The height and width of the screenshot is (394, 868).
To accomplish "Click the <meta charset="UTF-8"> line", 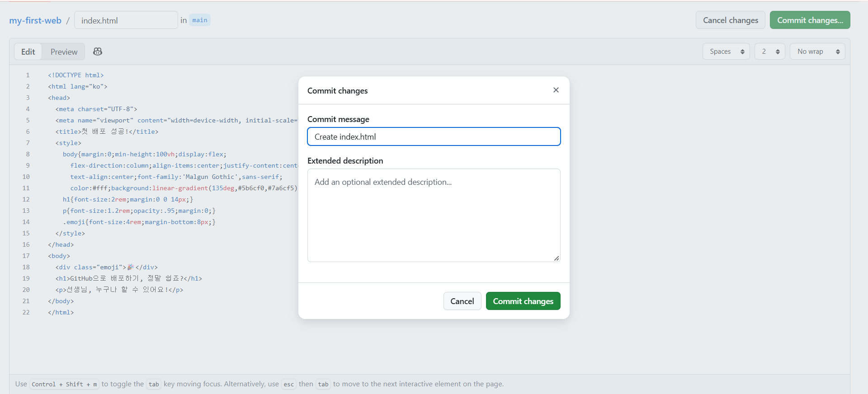I will (x=96, y=109).
